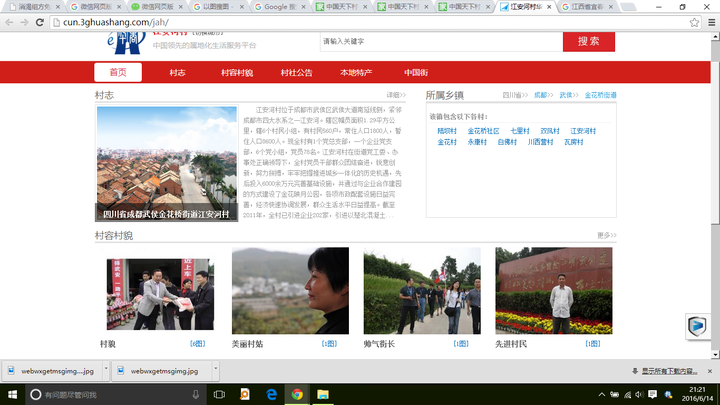720x405 pixels.
Task: Open the 金花桥社区 village link
Action: [x=482, y=131]
